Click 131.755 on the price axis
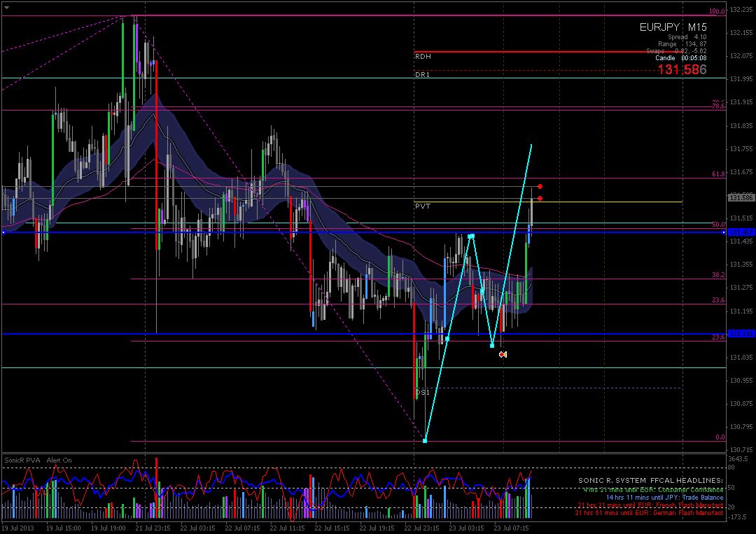 click(x=741, y=149)
